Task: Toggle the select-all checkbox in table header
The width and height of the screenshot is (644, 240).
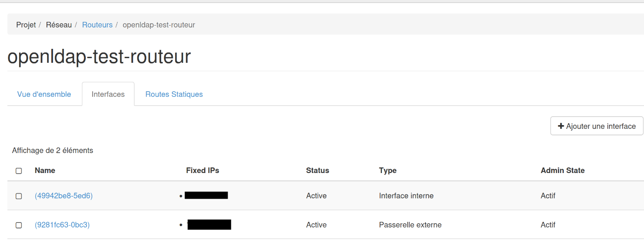Action: (x=19, y=171)
